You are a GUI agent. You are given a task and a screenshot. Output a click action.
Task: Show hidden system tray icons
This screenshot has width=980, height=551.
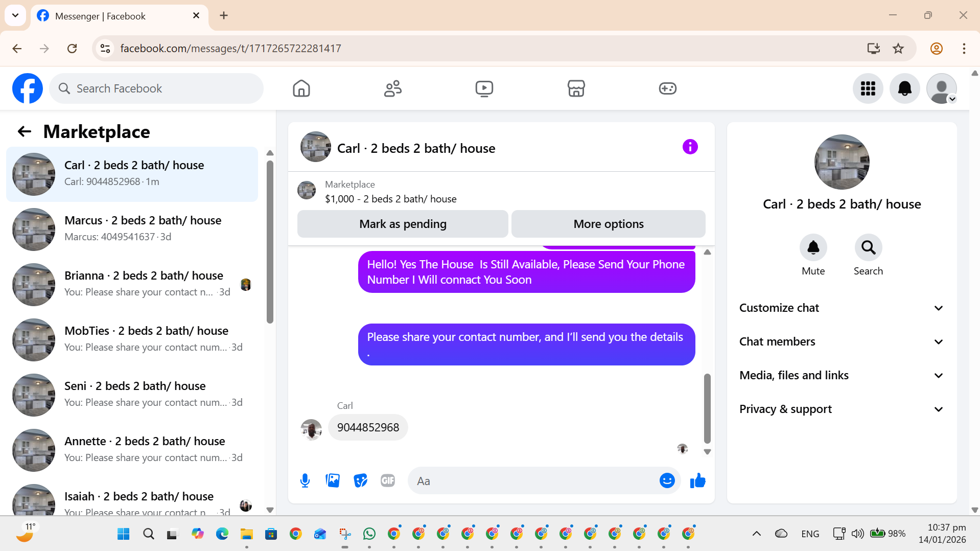click(x=757, y=534)
